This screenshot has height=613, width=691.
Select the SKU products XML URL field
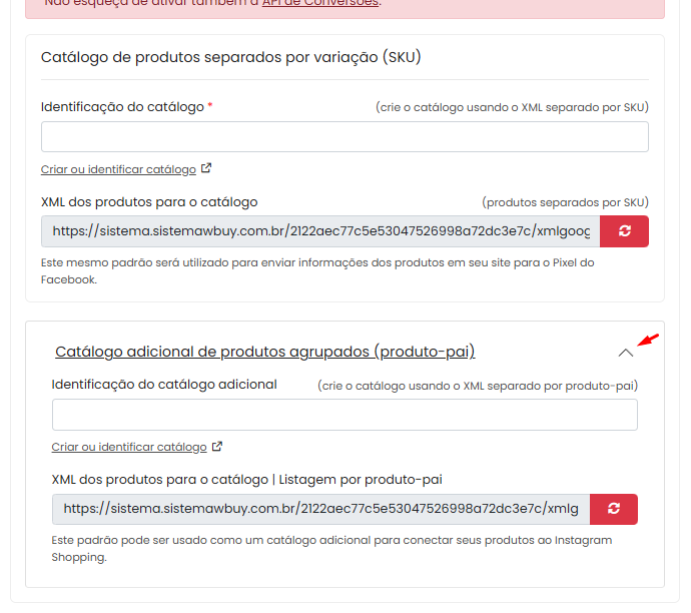tap(320, 231)
